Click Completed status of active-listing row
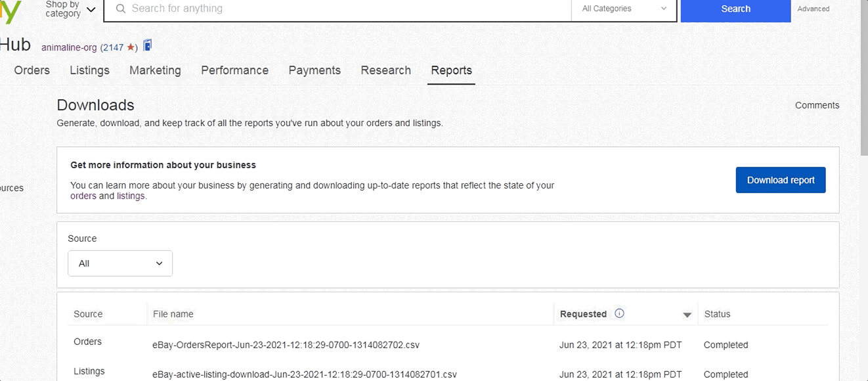The height and width of the screenshot is (381, 868). 726,374
